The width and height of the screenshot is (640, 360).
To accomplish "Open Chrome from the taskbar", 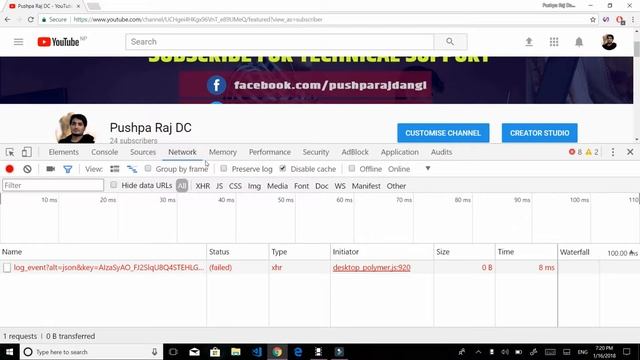I will tap(277, 352).
